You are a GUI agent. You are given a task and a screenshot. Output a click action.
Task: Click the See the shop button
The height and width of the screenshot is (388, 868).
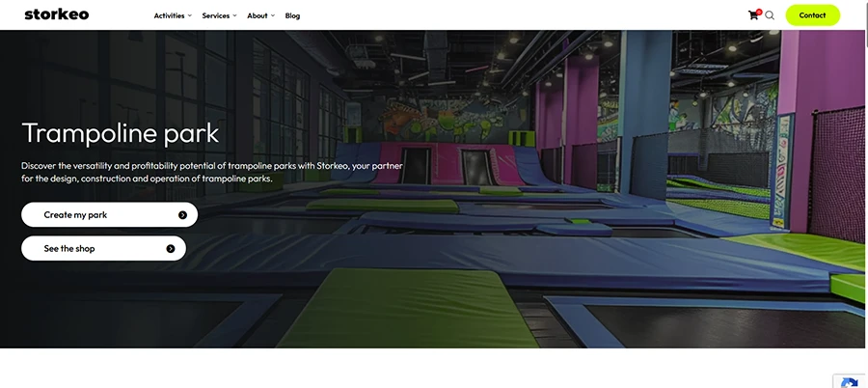[103, 248]
